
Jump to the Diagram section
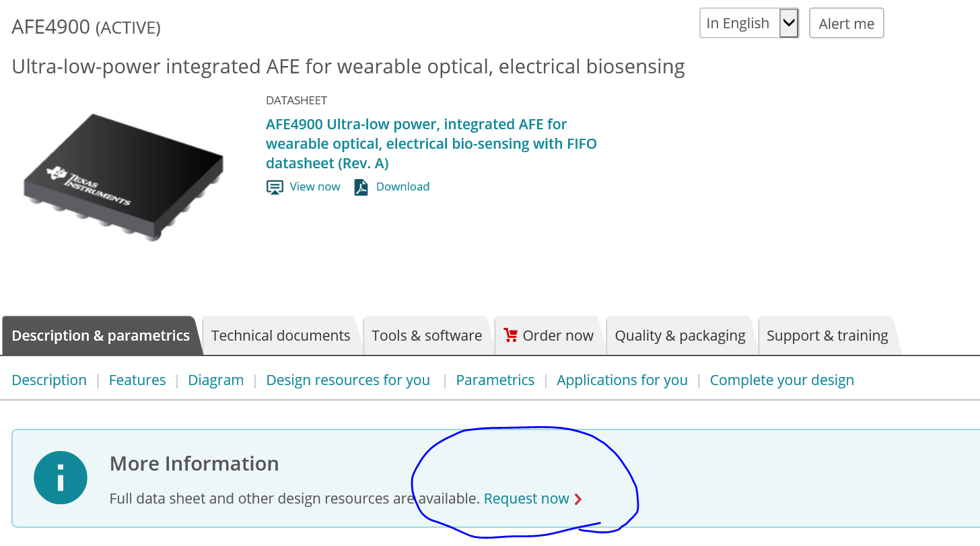click(x=215, y=380)
